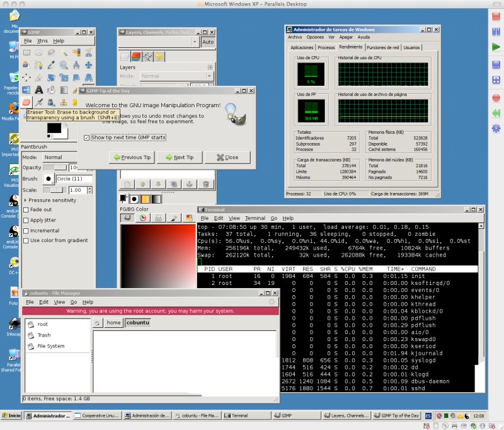Select the Clone stamp tool
This screenshot has height=430, width=504.
[x=64, y=103]
